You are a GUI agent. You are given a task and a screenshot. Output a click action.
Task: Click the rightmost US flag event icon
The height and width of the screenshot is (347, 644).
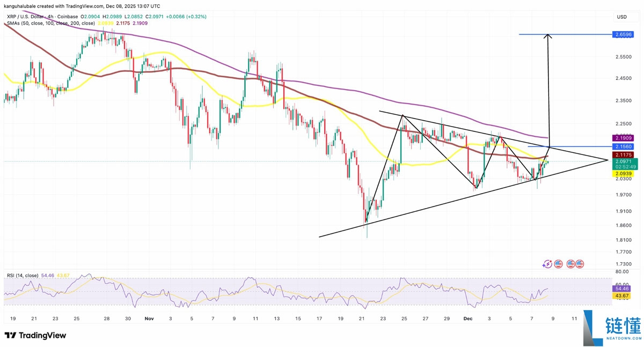coord(579,264)
